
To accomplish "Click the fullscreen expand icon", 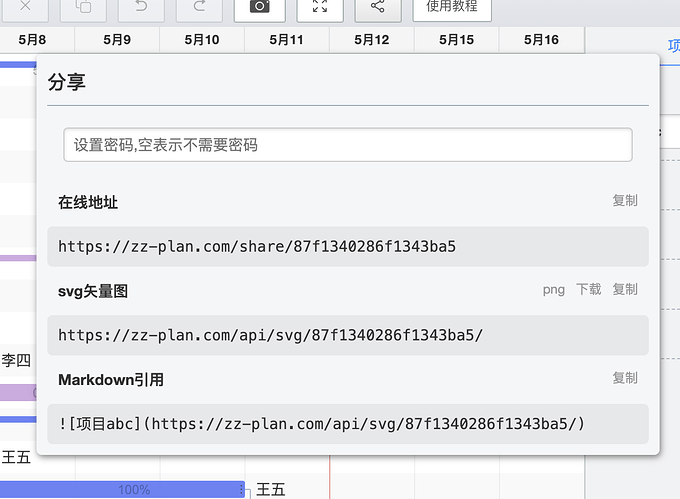I will (320, 7).
